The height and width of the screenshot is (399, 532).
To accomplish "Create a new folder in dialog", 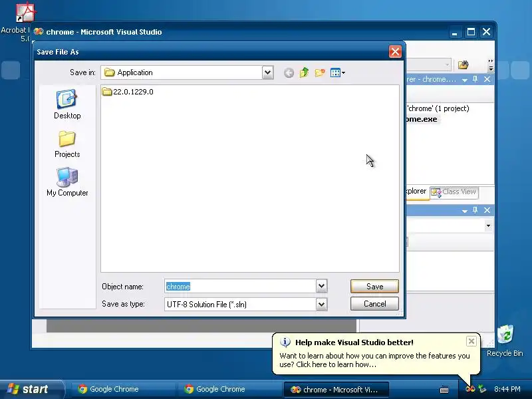I will [320, 72].
